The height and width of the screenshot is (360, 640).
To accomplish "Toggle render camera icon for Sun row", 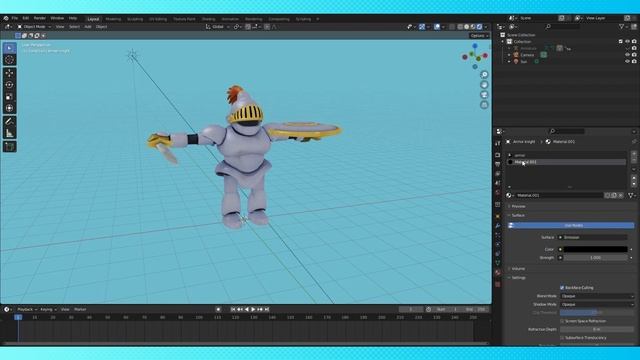I will 634,62.
